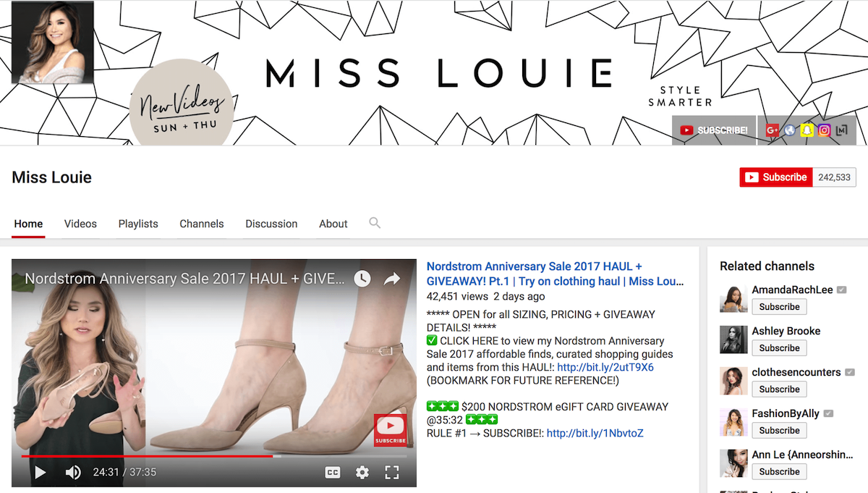Mute the video volume
This screenshot has height=493, width=868.
coord(73,473)
